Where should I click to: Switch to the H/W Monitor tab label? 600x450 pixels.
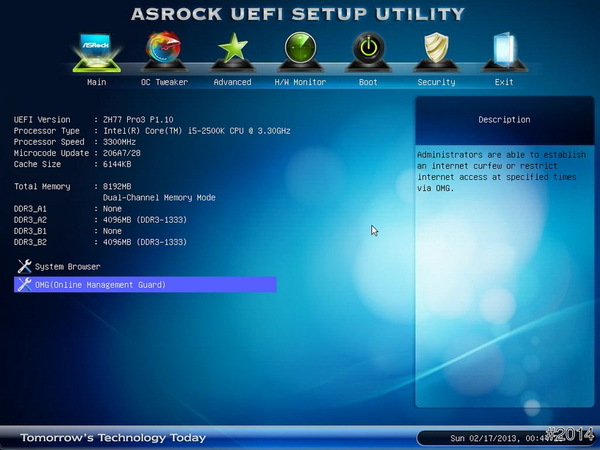coord(300,82)
